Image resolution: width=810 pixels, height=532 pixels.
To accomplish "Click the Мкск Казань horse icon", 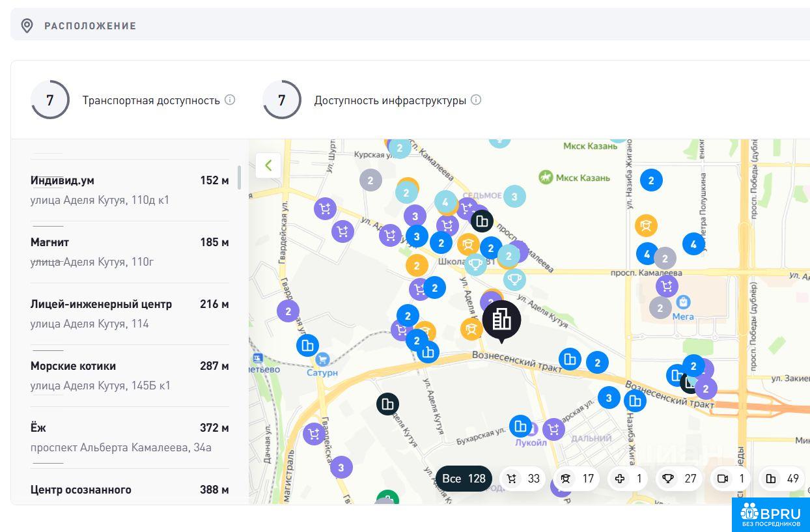I will [x=546, y=177].
